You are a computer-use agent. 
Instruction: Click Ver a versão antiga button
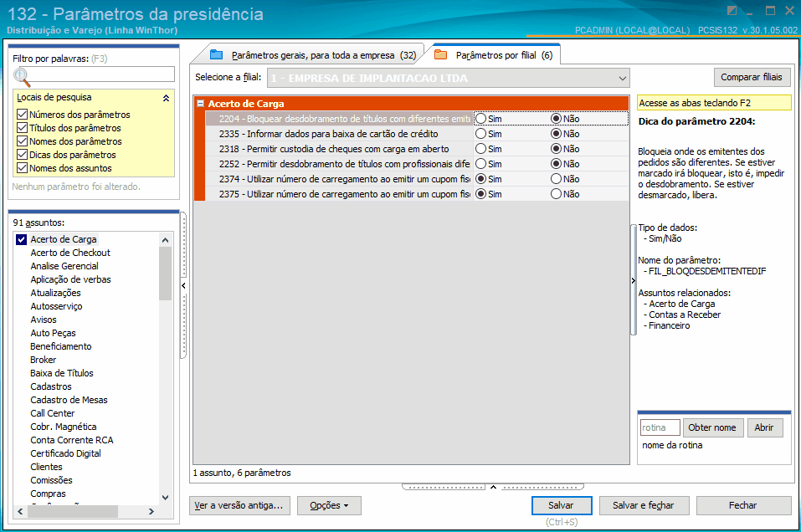[x=239, y=505]
